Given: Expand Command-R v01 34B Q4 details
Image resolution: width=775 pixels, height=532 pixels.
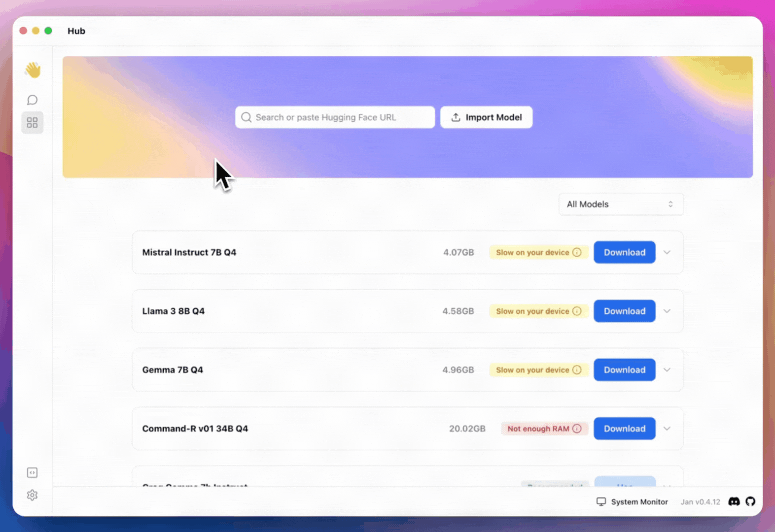Looking at the screenshot, I should [x=667, y=429].
